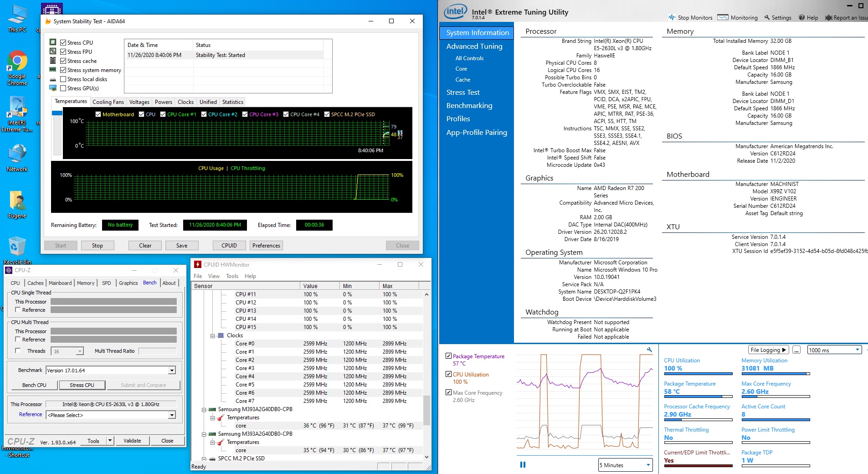Collapse the Clocks tree node in HWMonitor
Screen dimensions: 868x474
[x=213, y=336]
